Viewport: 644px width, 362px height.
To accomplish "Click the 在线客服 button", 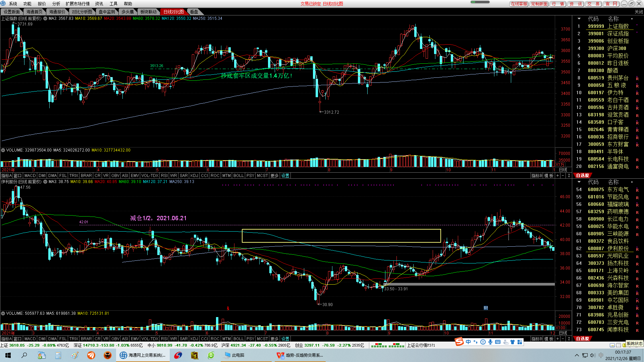I will tap(519, 4).
